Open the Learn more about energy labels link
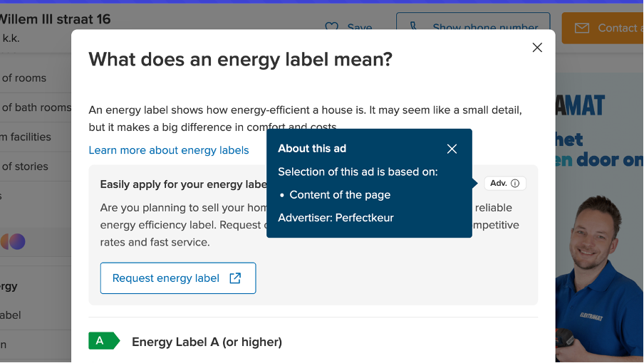This screenshot has height=363, width=644. tap(169, 150)
